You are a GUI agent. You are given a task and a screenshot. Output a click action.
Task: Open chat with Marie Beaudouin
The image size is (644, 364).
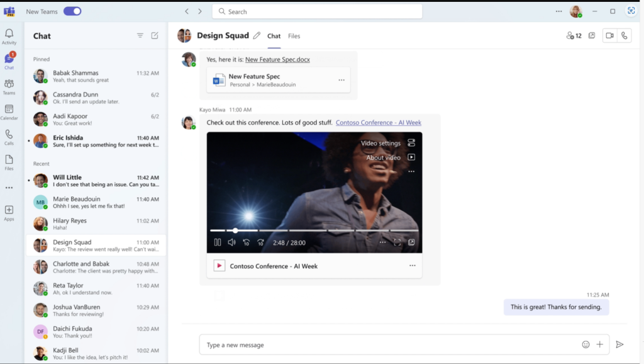(x=96, y=202)
